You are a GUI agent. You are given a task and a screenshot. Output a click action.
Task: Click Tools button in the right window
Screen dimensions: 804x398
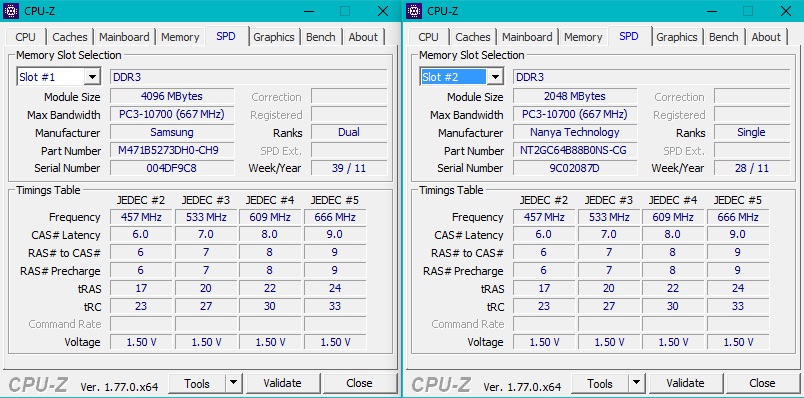click(x=600, y=383)
